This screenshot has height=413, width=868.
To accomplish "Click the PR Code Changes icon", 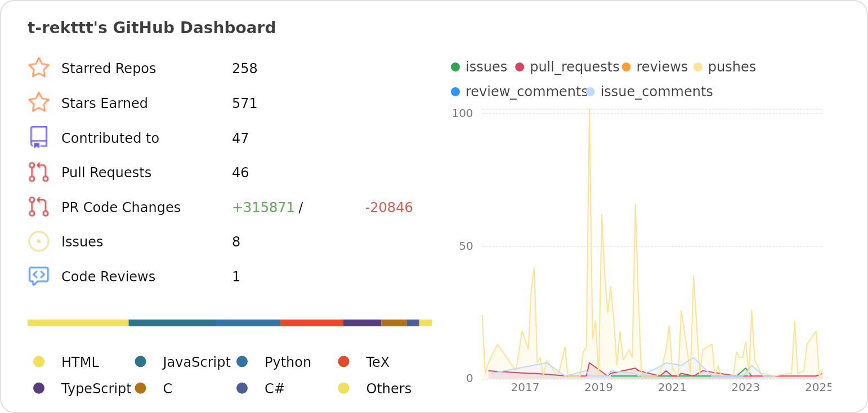I will click(39, 207).
